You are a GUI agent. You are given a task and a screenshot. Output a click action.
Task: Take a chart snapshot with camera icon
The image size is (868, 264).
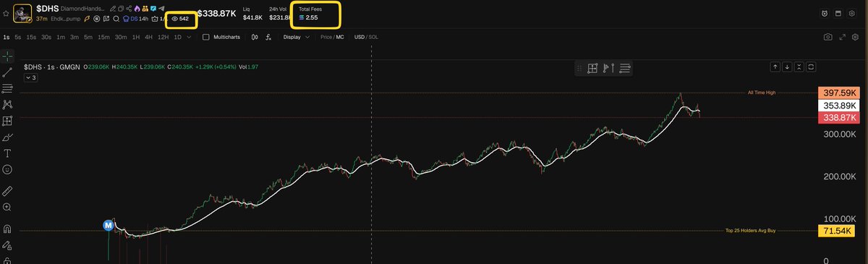tap(828, 37)
